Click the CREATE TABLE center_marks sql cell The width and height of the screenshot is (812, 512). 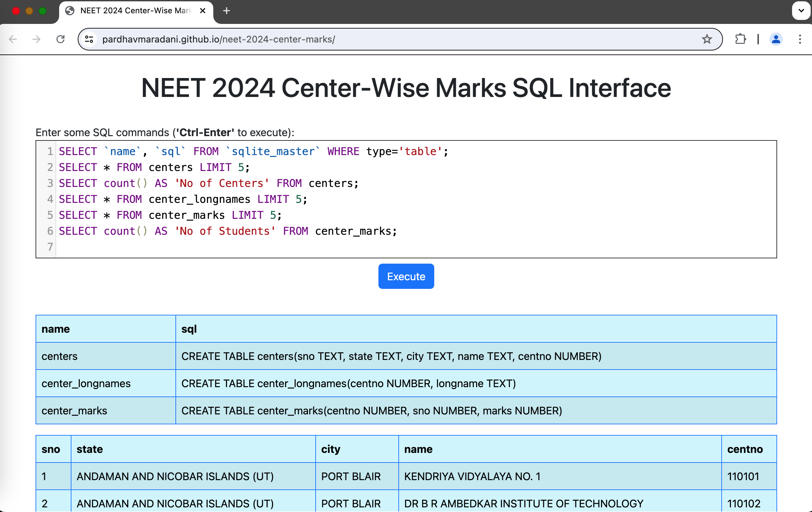click(x=476, y=410)
